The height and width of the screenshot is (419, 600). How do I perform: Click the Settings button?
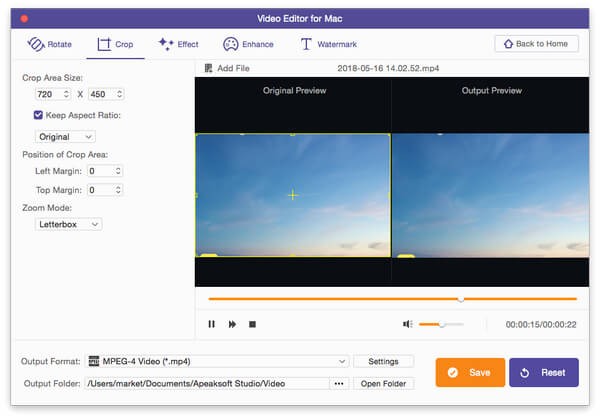coord(383,361)
